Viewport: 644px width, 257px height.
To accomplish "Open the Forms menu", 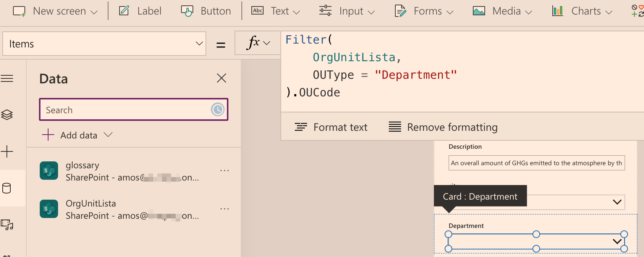I will (x=424, y=11).
